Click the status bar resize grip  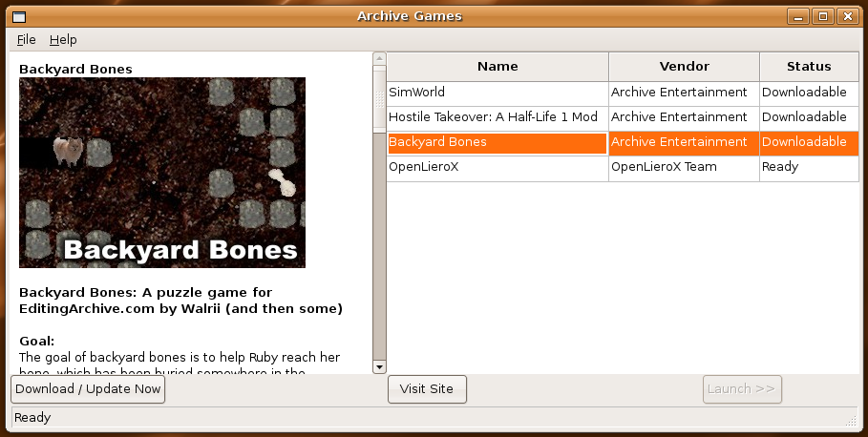pyautogui.click(x=852, y=421)
